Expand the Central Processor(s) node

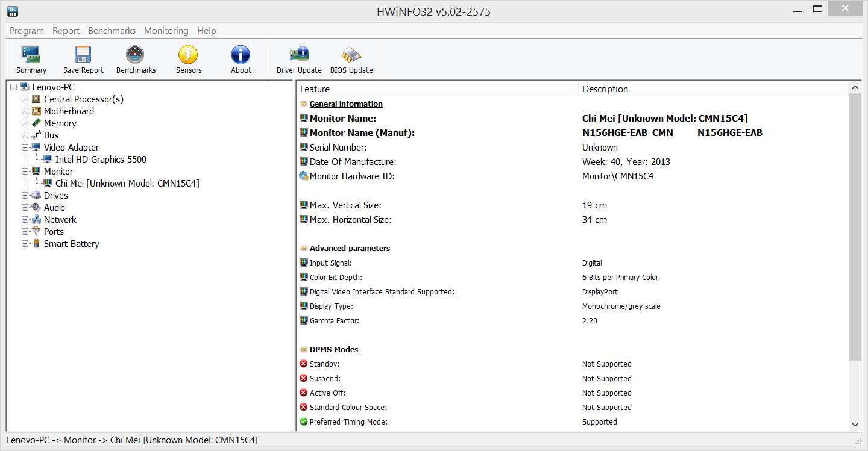click(x=25, y=99)
